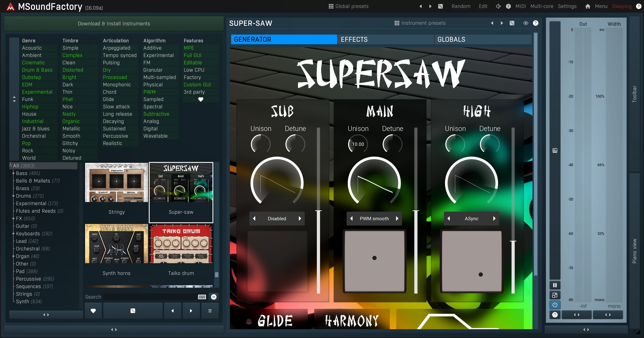Open global help question mark icon
The image size is (644, 338).
(x=639, y=6)
